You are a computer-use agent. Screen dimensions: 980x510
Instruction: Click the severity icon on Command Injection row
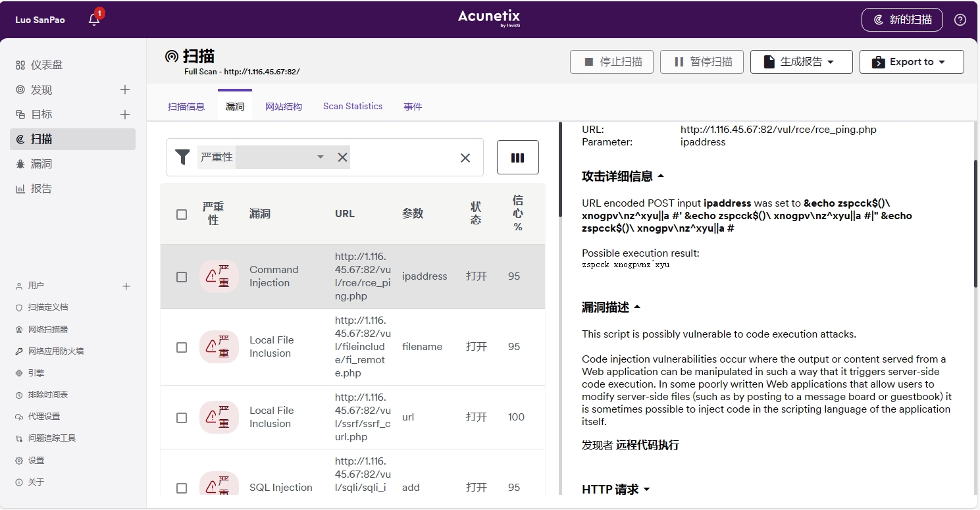[219, 276]
